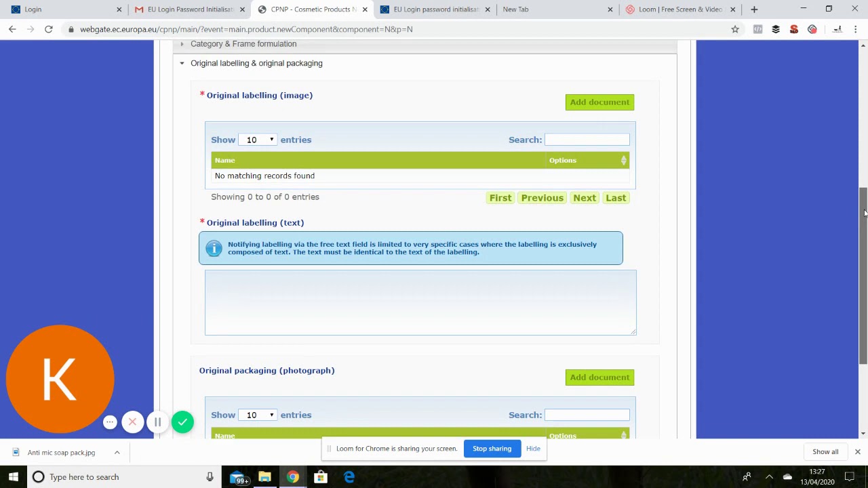Click the browser back arrow
This screenshot has width=868, height=488.
[x=12, y=29]
